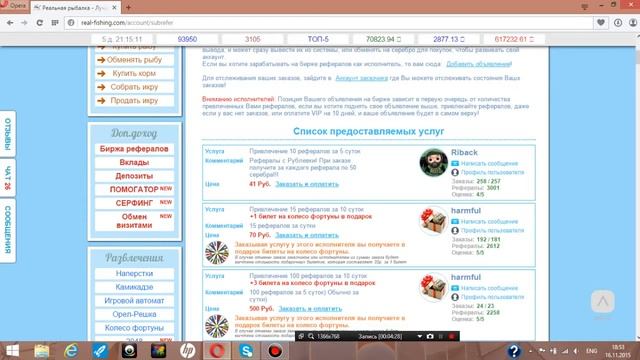Open the СООБЩЕНИЯ side tab
640x360 pixels.
click(8, 230)
